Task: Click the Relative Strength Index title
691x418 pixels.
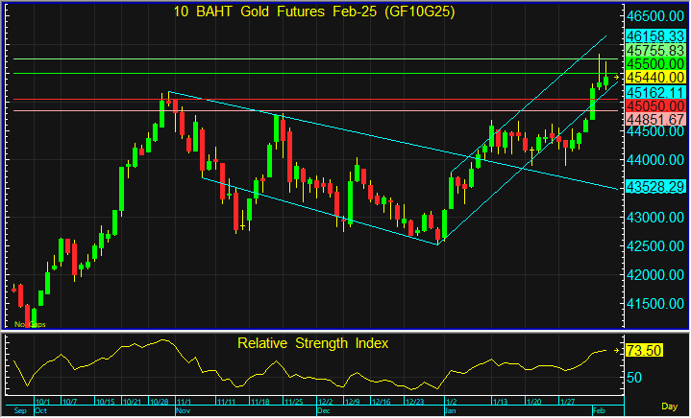Action: (312, 343)
